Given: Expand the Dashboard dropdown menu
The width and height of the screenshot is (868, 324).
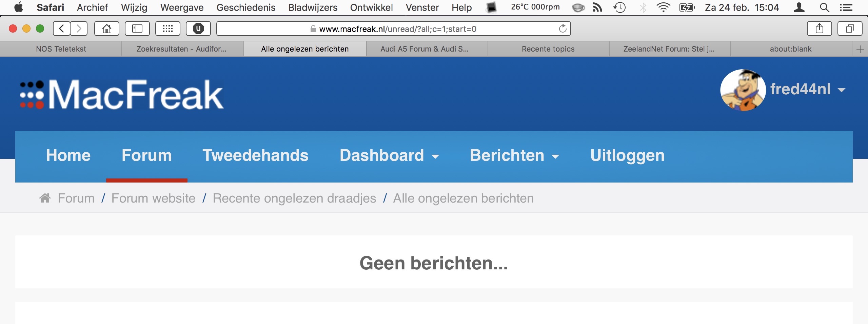Looking at the screenshot, I should (435, 156).
